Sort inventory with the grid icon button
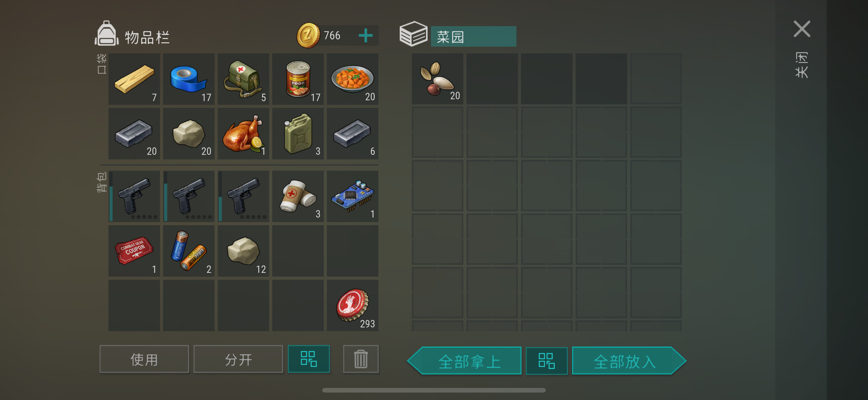The image size is (868, 400). click(x=309, y=359)
